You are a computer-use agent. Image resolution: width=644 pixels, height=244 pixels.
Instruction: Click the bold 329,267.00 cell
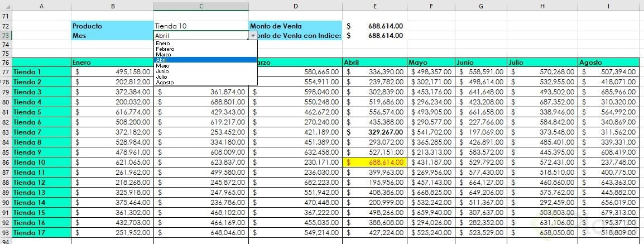(x=374, y=132)
